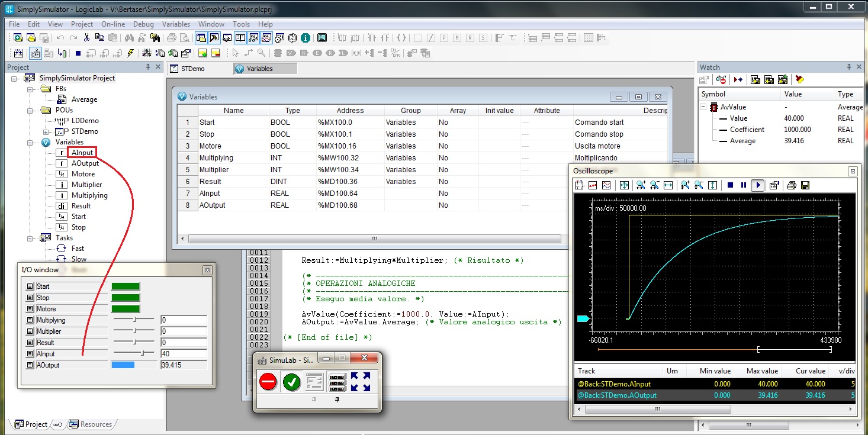Viewport: 868px width, 435px height.
Task: Click the greyed pin in SimuLab window
Action: coord(314,401)
